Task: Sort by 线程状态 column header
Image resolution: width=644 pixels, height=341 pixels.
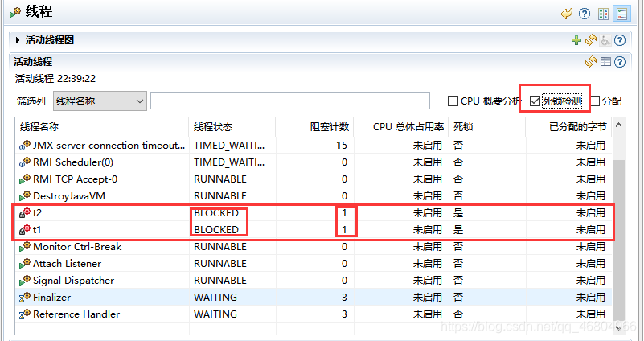Action: click(232, 127)
